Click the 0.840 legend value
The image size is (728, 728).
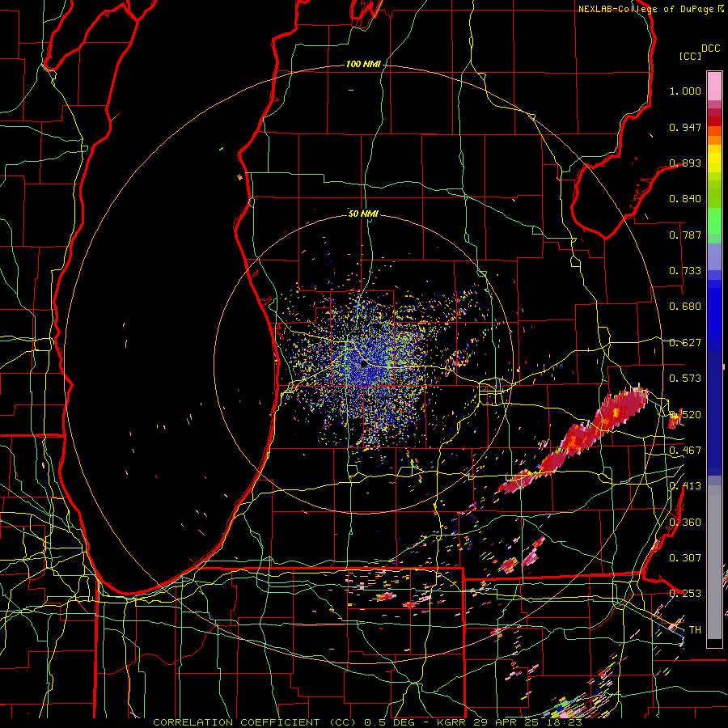tap(685, 199)
